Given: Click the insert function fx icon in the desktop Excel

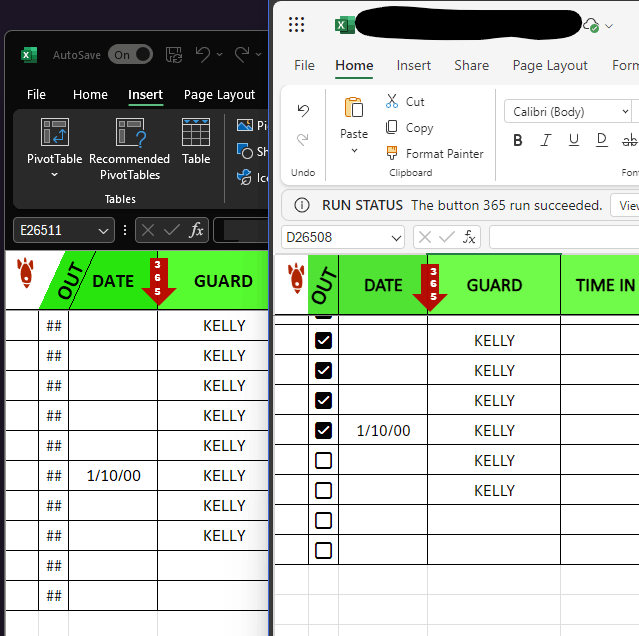Looking at the screenshot, I should pos(196,230).
